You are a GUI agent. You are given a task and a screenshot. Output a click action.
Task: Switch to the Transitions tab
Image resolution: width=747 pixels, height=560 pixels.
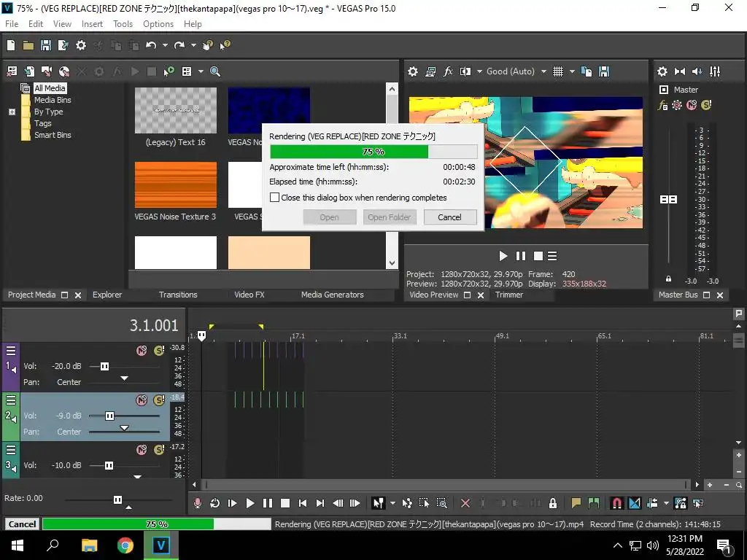(x=178, y=295)
